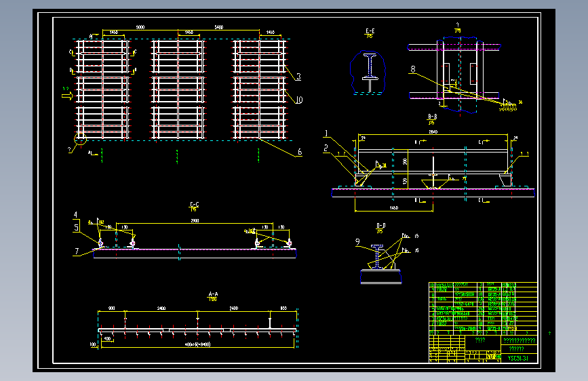Select the 100 dimension at A-A left end

point(93,344)
